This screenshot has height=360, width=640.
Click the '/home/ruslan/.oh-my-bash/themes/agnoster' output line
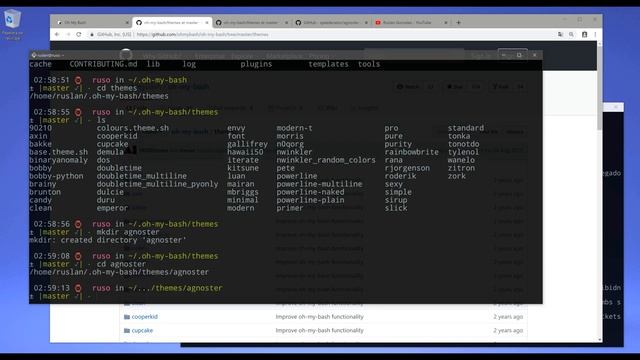[119, 272]
